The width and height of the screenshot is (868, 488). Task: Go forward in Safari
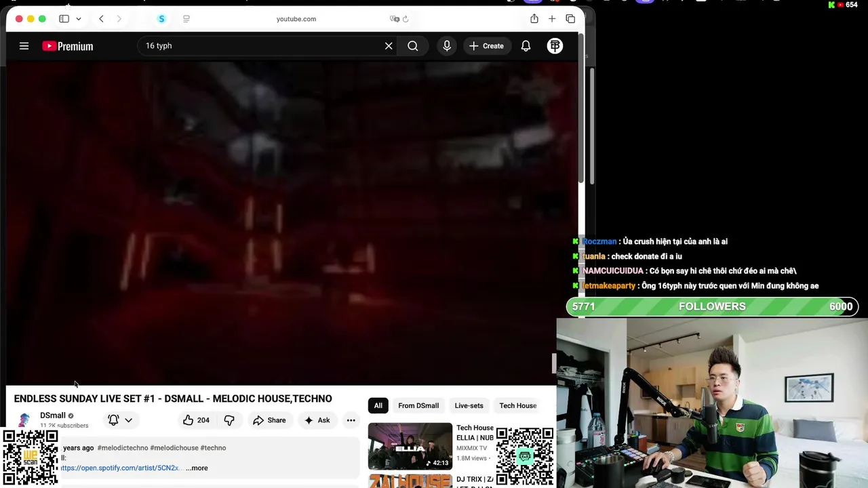coord(119,19)
